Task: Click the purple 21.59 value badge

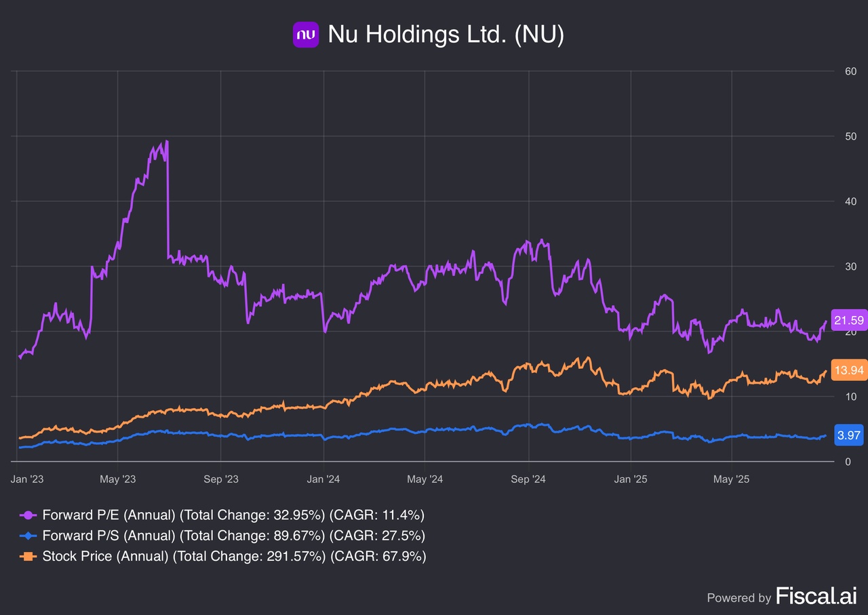Action: 849,320
